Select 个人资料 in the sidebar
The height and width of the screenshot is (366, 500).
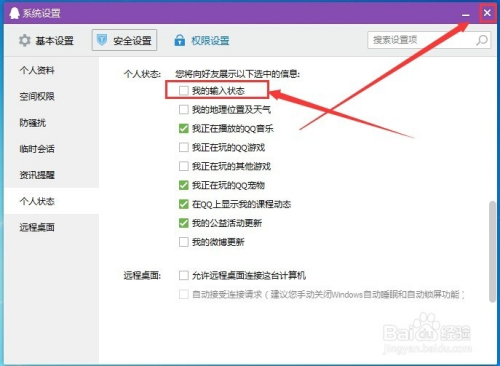52,70
